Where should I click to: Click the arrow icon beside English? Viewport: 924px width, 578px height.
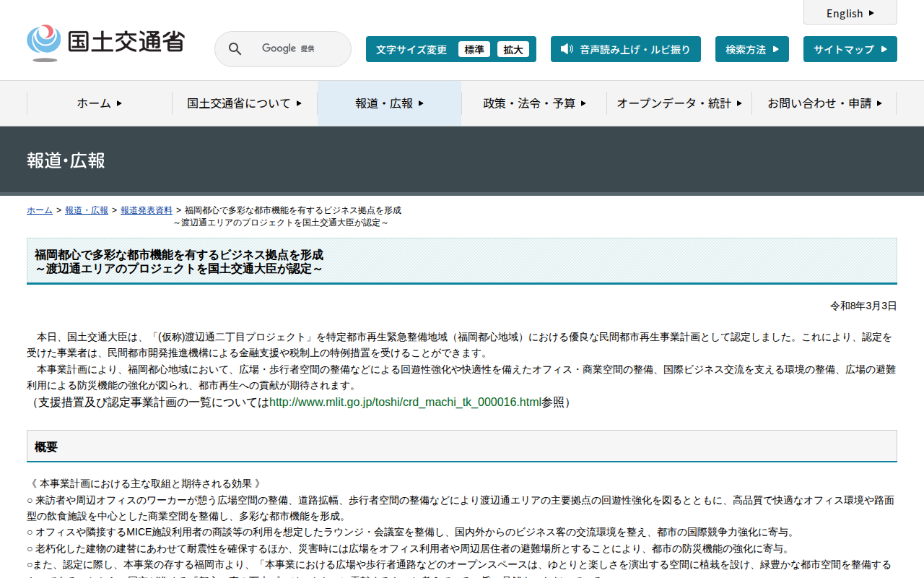coord(871,13)
